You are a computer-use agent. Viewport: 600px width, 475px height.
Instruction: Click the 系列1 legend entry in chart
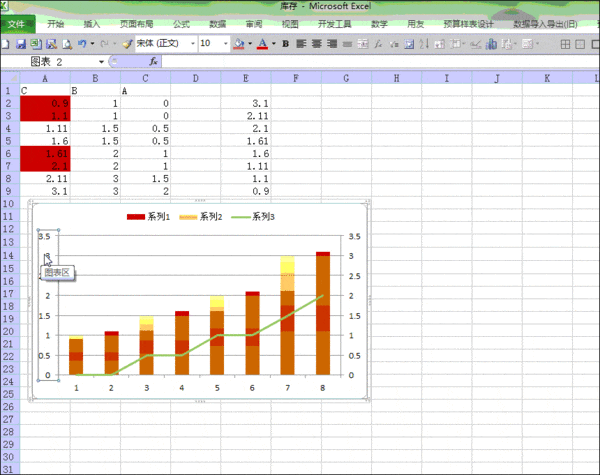tap(157, 216)
